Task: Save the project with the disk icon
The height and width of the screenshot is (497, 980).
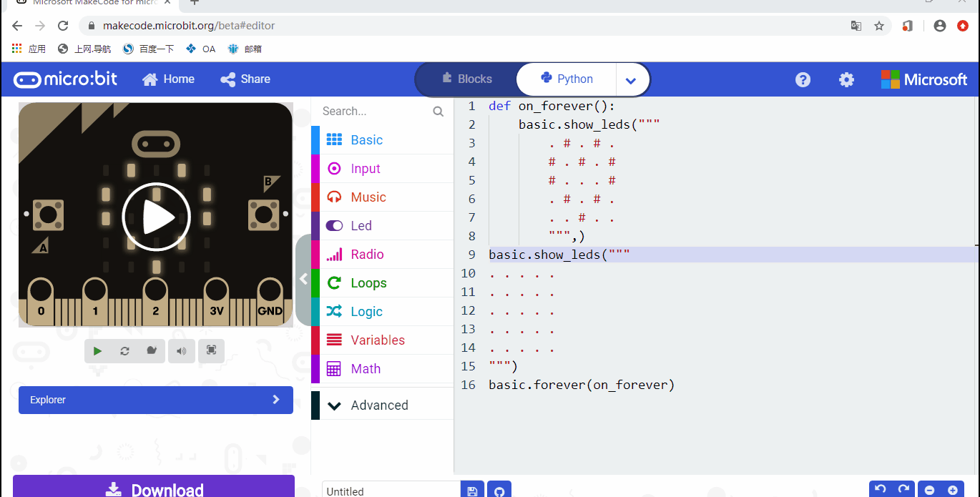Action: click(x=472, y=491)
